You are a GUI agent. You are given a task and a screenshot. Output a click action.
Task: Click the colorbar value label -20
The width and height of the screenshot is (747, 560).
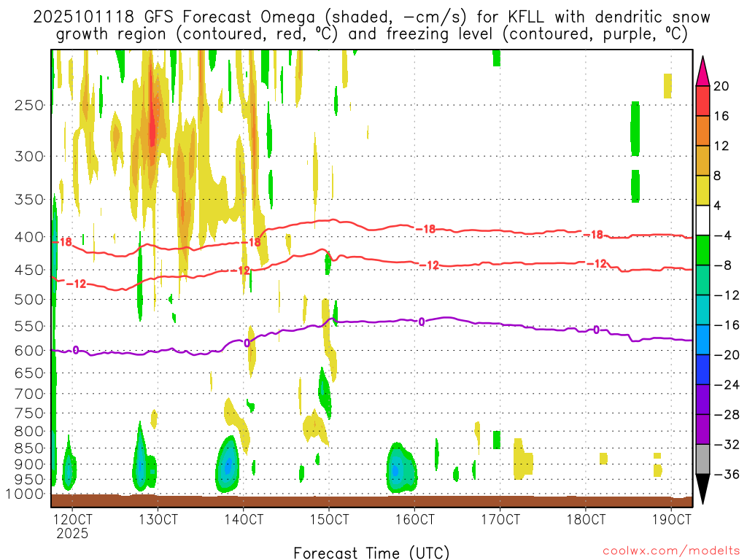(x=727, y=355)
